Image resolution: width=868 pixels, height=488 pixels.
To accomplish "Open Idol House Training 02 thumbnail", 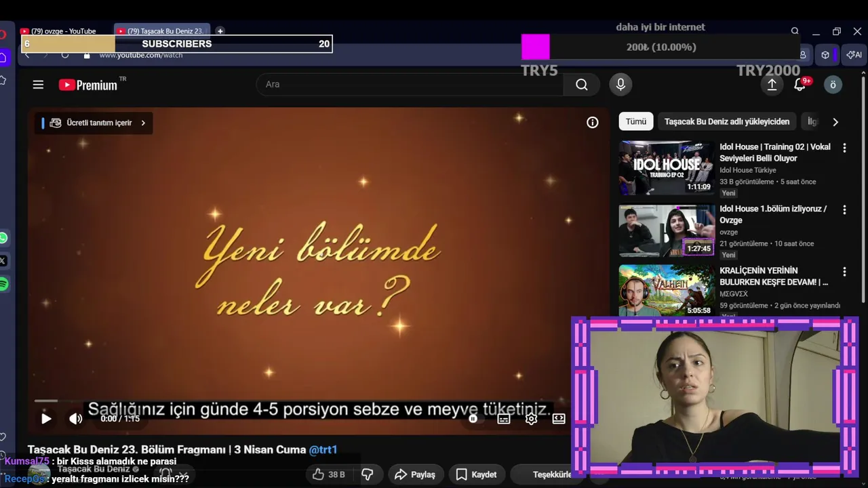I will (667, 168).
